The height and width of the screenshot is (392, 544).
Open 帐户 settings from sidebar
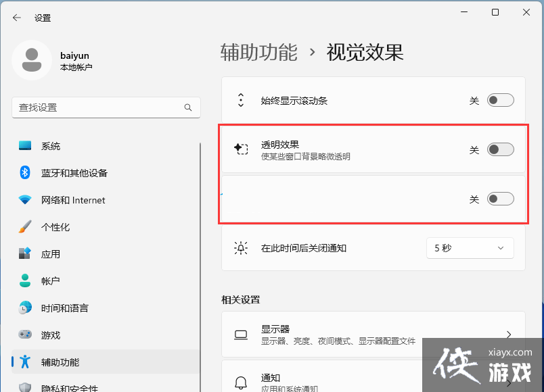pos(26,281)
